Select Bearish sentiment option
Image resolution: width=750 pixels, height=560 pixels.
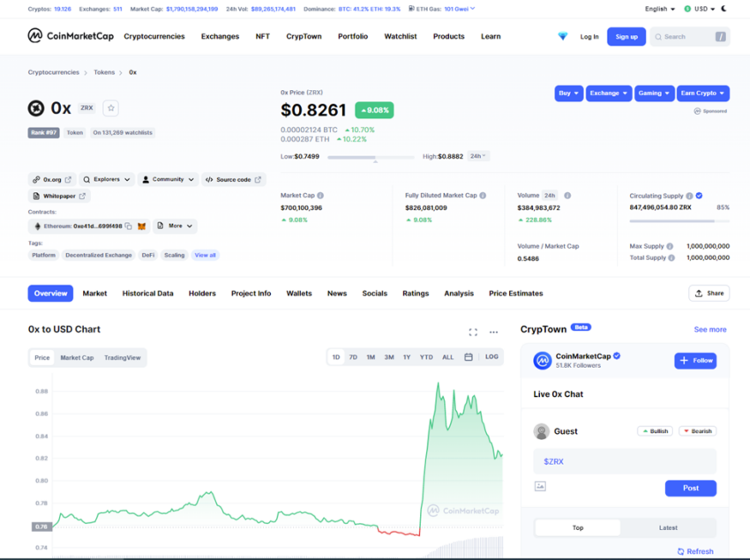coord(698,431)
